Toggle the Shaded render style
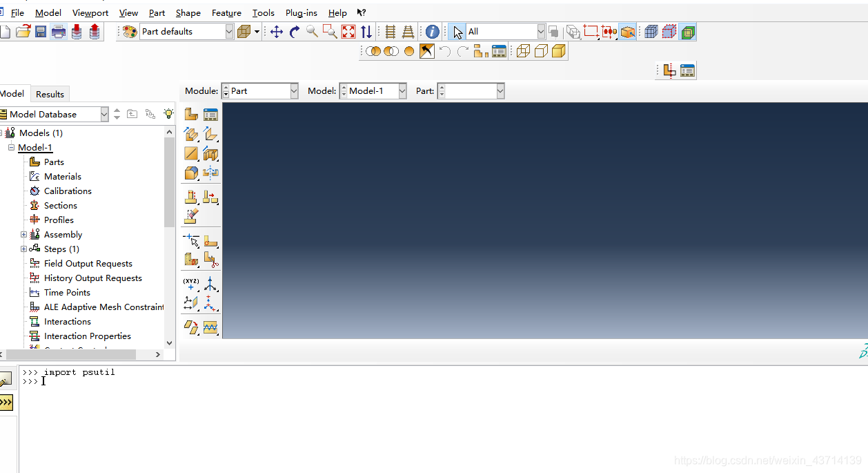The height and width of the screenshot is (473, 868). [558, 51]
